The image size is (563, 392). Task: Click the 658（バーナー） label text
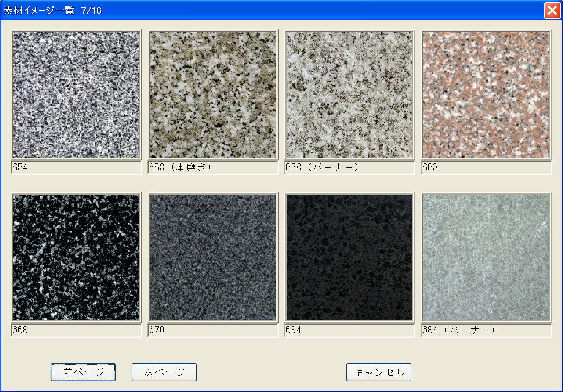coord(322,168)
